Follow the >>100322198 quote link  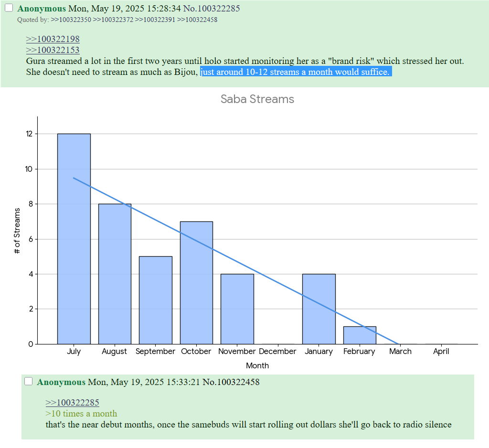point(53,39)
